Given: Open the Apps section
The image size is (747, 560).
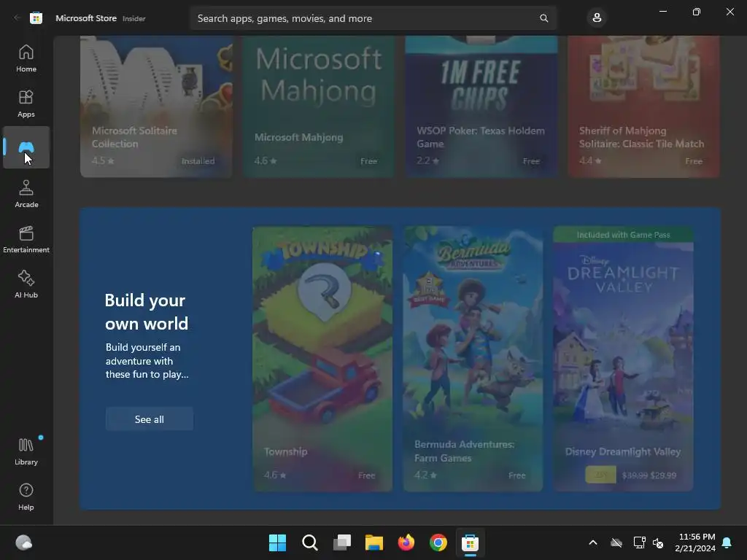Looking at the screenshot, I should click(26, 104).
